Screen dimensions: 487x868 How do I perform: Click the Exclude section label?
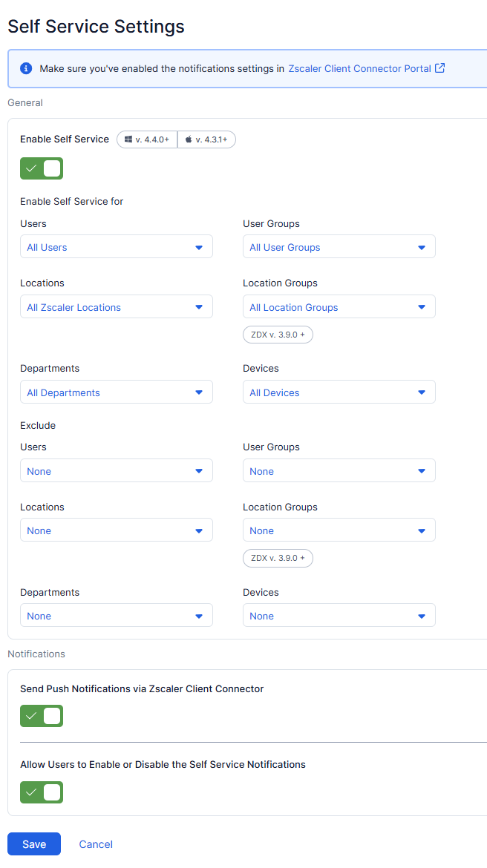[x=38, y=425]
